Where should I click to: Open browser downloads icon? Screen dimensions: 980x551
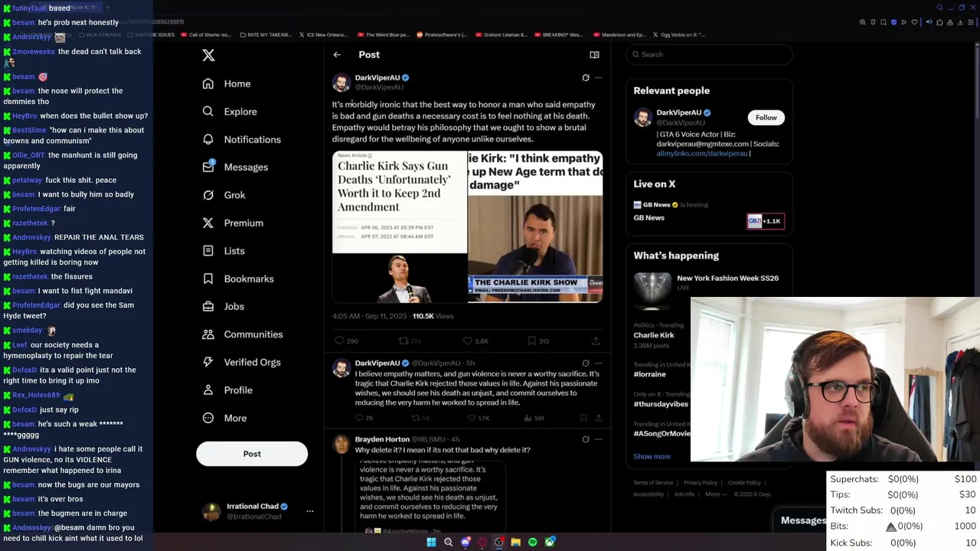(x=960, y=22)
